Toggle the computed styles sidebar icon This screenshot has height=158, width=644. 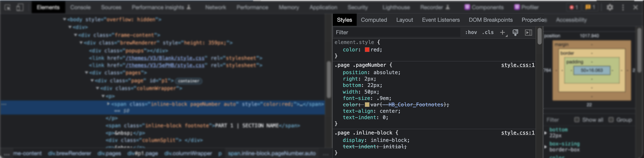(x=528, y=32)
